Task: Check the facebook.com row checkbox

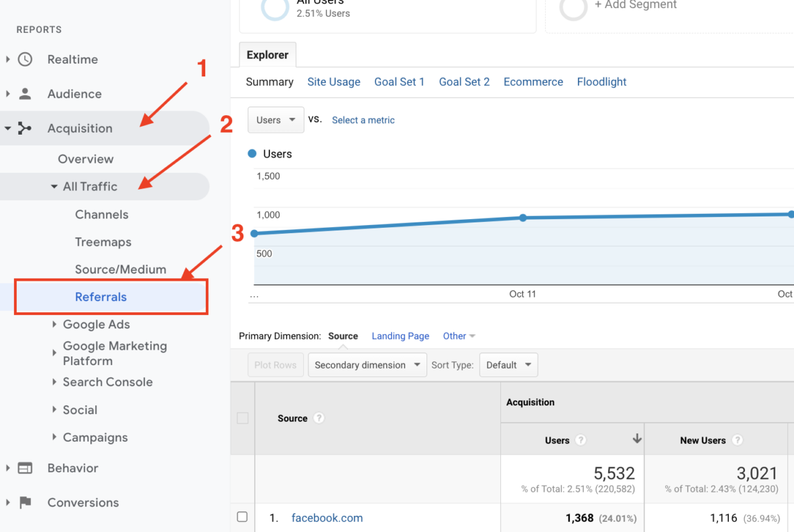Action: [x=243, y=517]
